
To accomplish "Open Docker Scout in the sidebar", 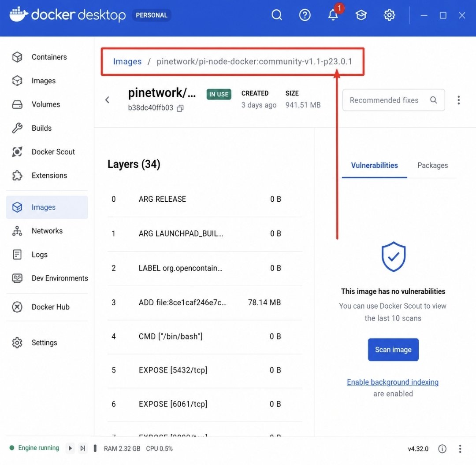I will coord(47,151).
